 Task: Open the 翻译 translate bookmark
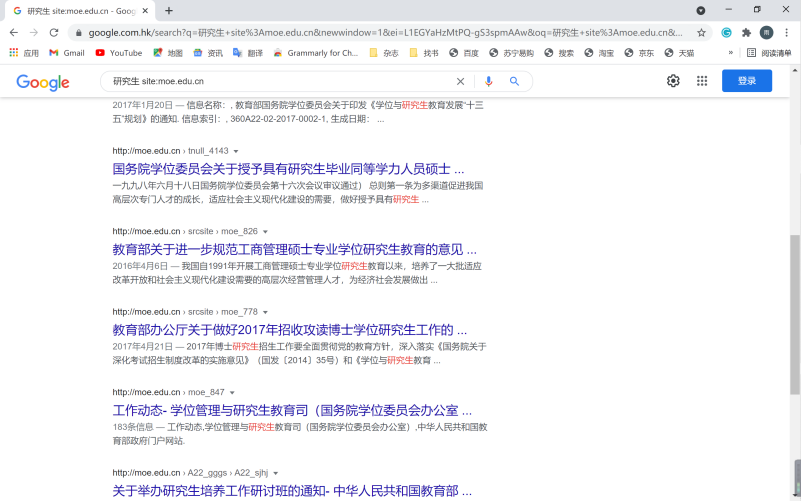click(x=248, y=53)
